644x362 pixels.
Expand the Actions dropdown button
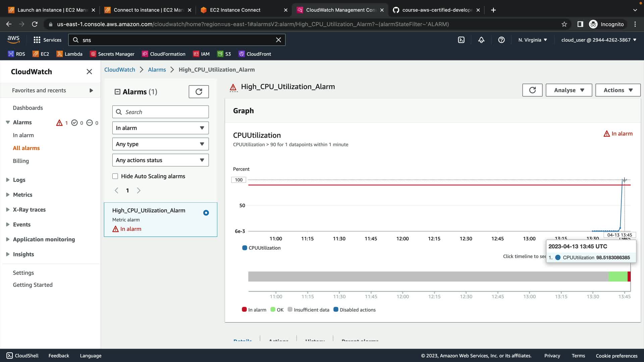coord(618,90)
